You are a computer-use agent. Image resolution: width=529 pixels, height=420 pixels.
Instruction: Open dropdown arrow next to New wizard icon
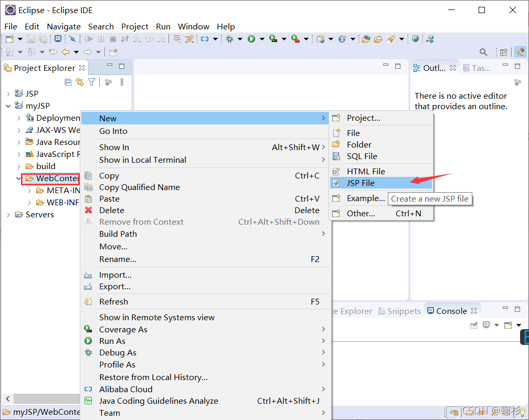pos(20,39)
